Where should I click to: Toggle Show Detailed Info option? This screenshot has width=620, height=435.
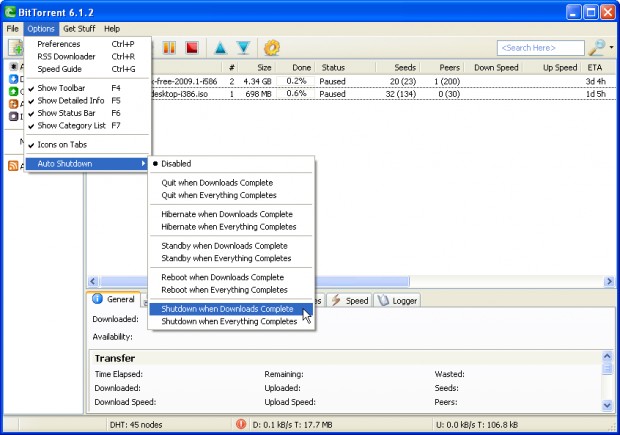click(88, 100)
